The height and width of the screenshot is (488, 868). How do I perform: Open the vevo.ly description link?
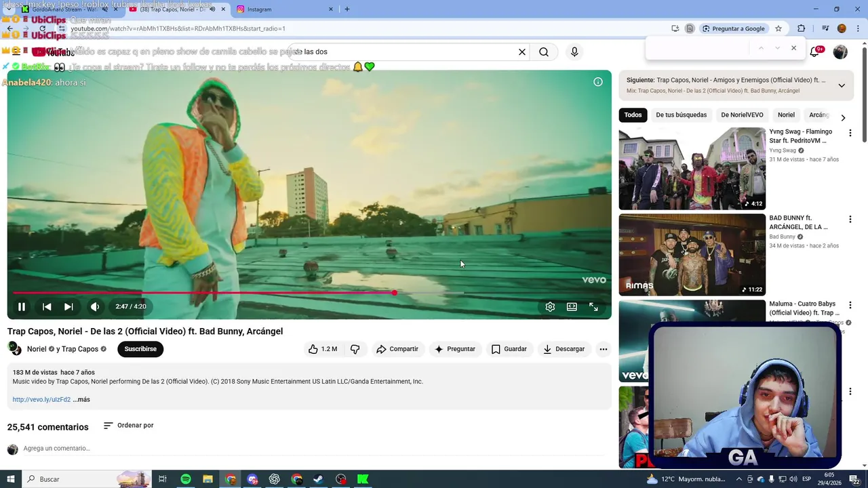[41, 400]
